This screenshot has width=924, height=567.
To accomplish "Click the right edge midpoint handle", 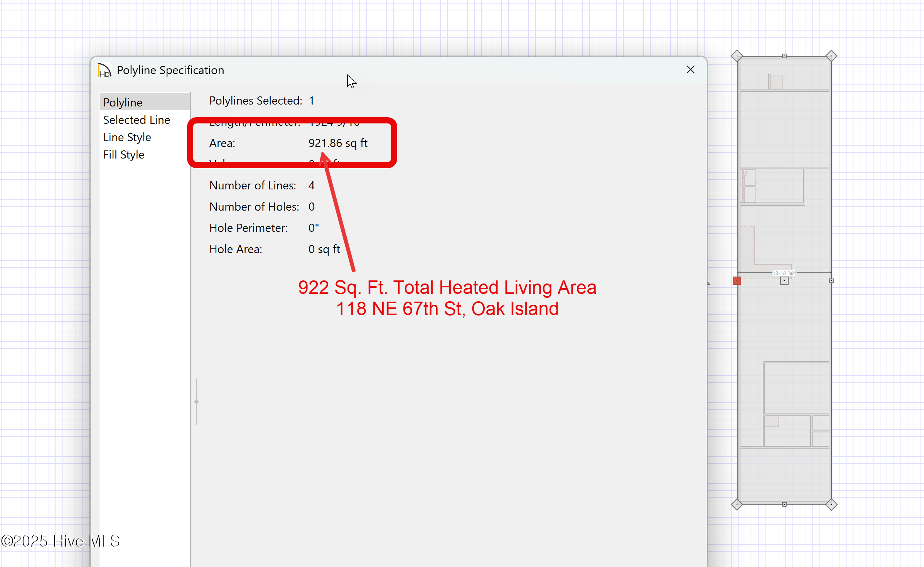I will pos(831,281).
